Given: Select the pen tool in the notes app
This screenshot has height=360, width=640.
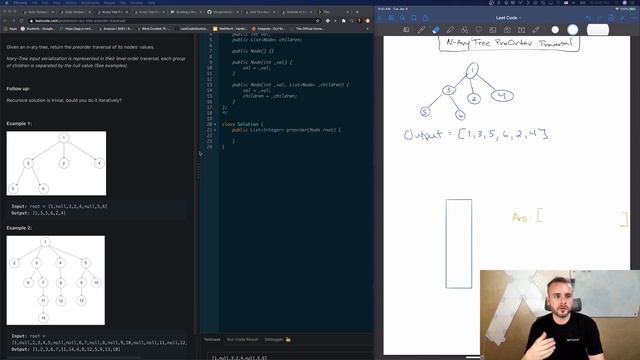Looking at the screenshot, I should point(421,30).
